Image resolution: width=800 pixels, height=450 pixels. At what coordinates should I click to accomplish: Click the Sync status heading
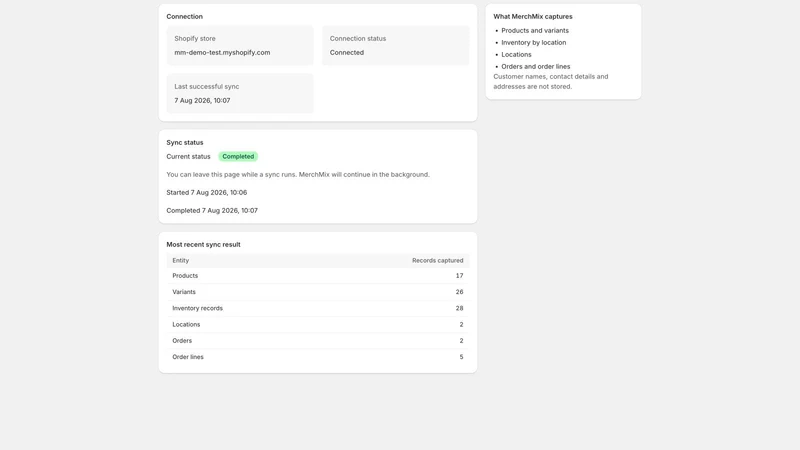tap(185, 142)
